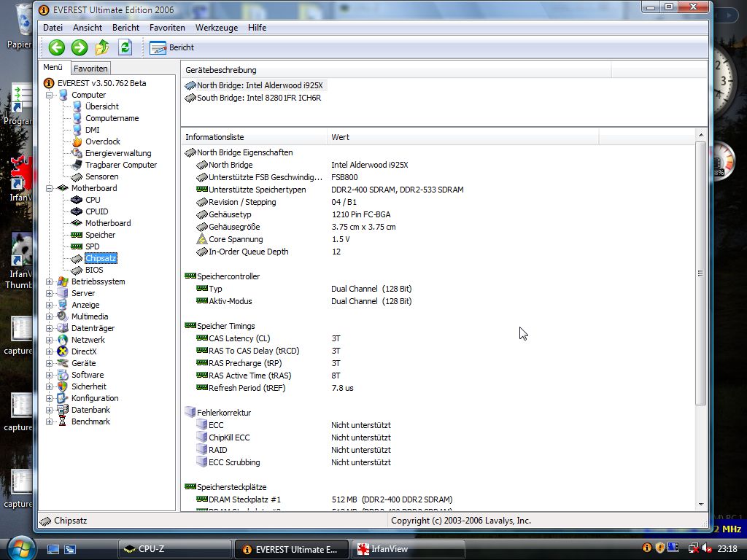
Task: Expand the Multimedia tree node
Action: click(x=49, y=316)
